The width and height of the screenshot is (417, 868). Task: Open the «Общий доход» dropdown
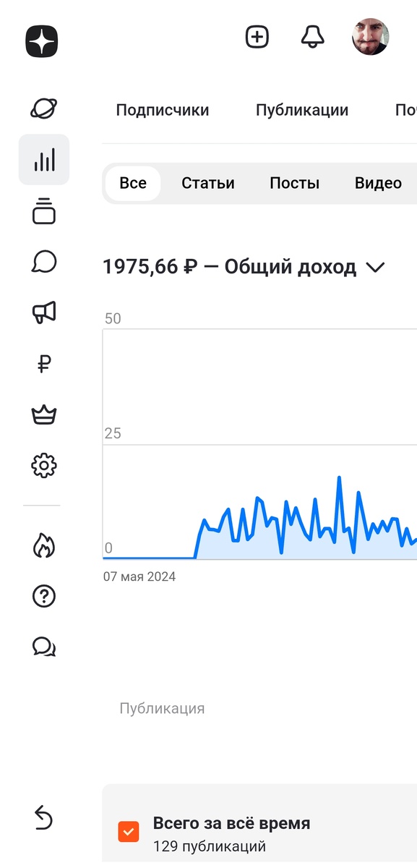(375, 267)
